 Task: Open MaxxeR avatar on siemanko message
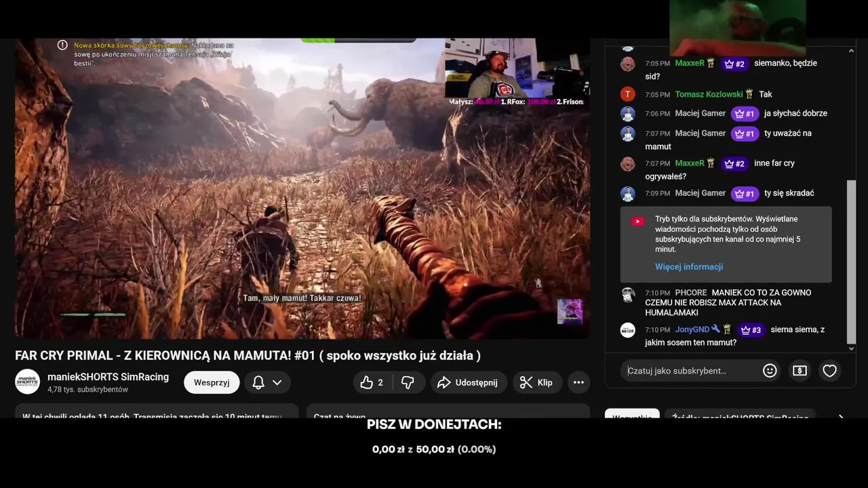click(628, 64)
